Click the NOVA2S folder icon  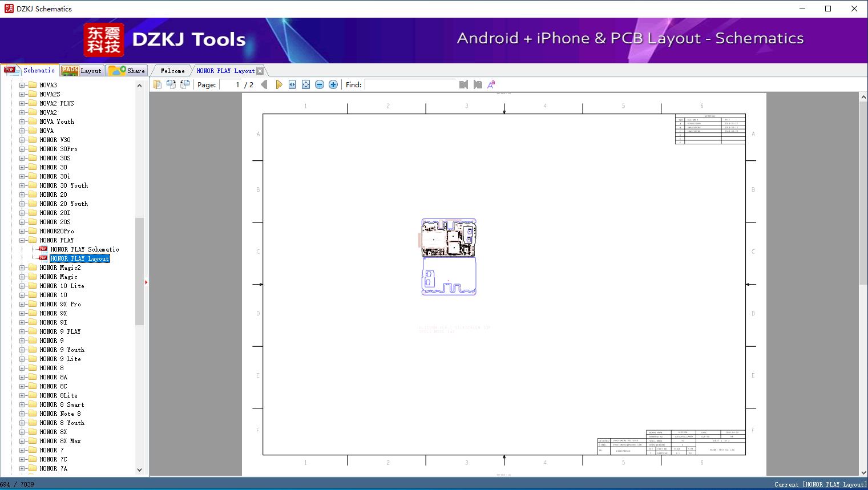point(32,94)
